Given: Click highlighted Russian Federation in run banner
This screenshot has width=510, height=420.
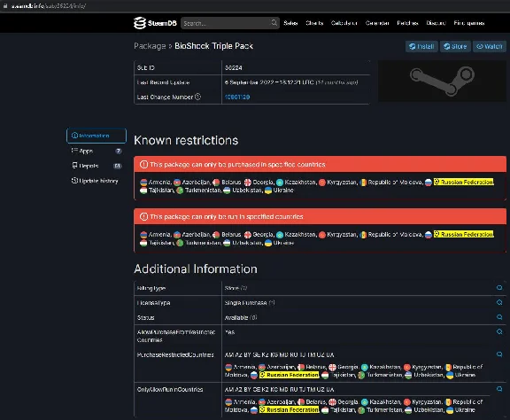Looking at the screenshot, I should (463, 235).
